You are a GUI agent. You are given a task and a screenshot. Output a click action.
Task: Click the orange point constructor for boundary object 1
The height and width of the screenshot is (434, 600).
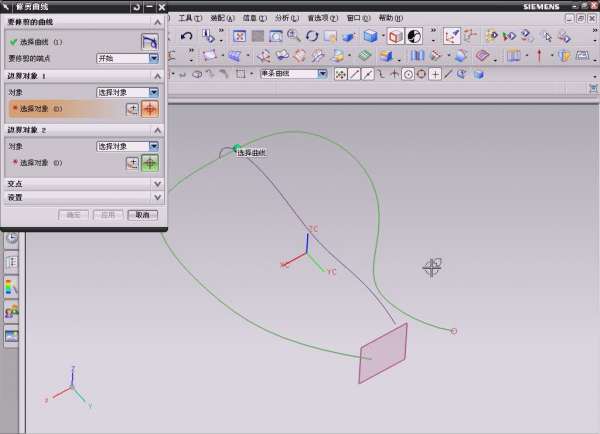pos(150,109)
